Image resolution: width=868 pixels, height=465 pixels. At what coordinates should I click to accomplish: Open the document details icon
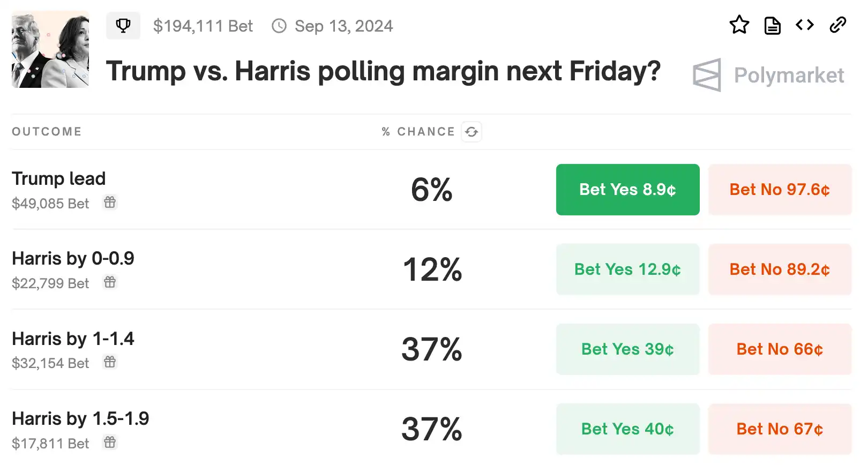(772, 25)
